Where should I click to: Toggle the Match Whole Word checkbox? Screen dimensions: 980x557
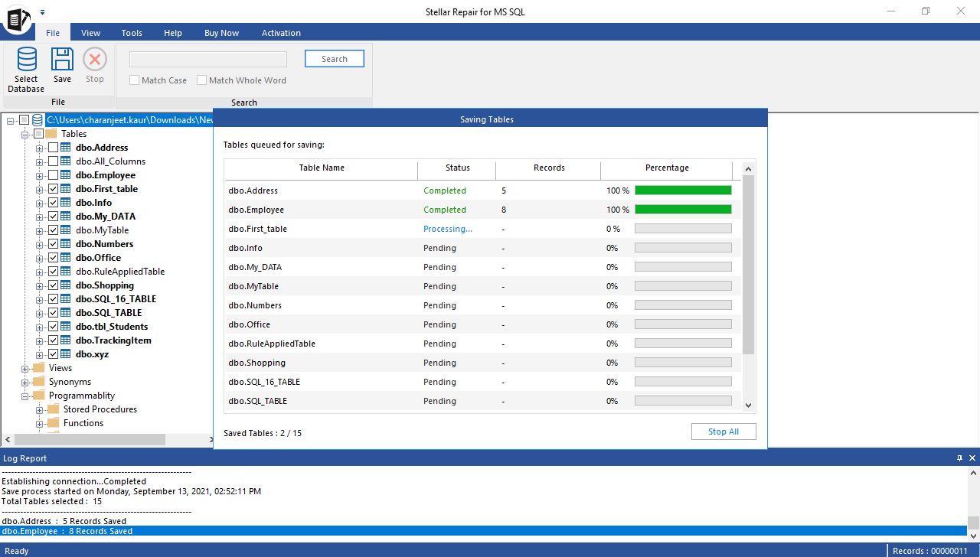tap(202, 80)
